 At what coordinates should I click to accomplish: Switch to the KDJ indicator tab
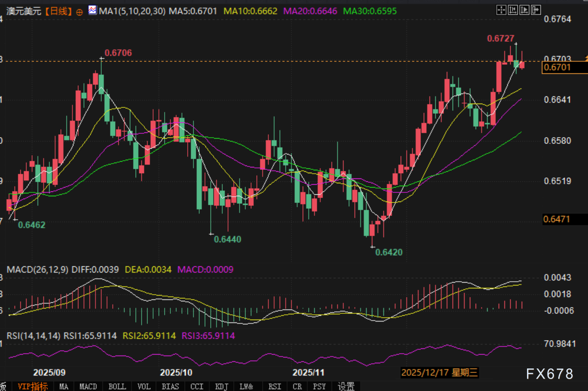coord(222,386)
